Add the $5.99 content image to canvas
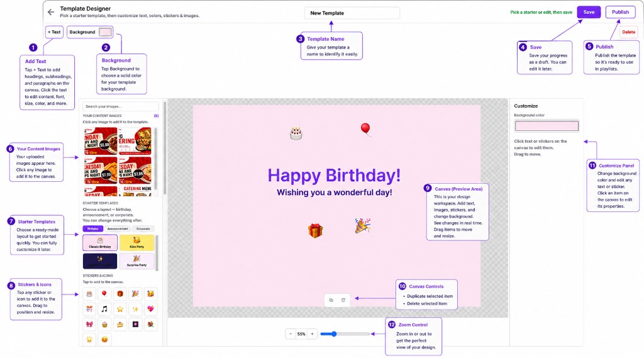This screenshot has height=358, width=644. [101, 140]
